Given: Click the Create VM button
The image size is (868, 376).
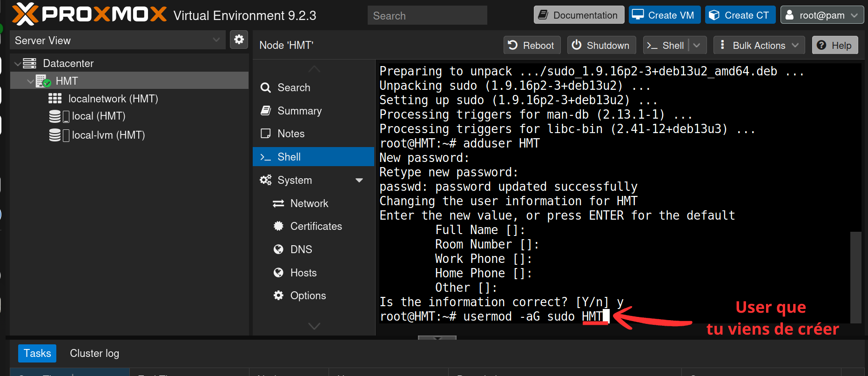Looking at the screenshot, I should 665,15.
